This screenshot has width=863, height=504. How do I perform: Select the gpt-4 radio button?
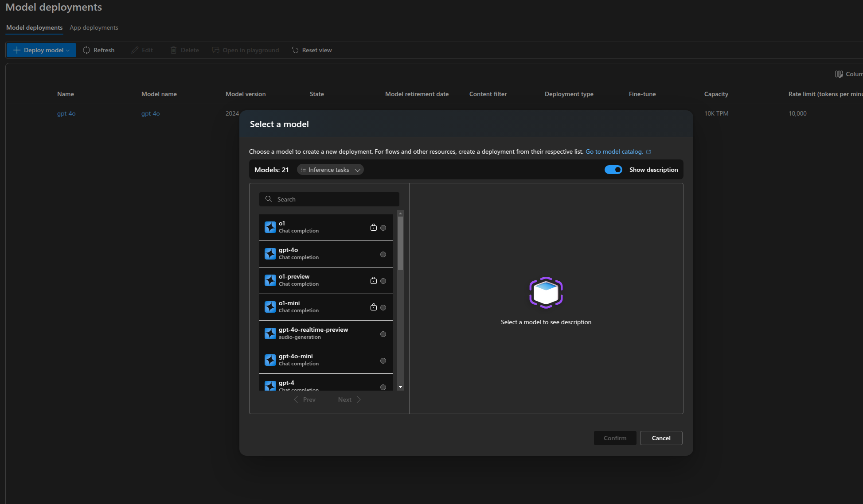[383, 387]
